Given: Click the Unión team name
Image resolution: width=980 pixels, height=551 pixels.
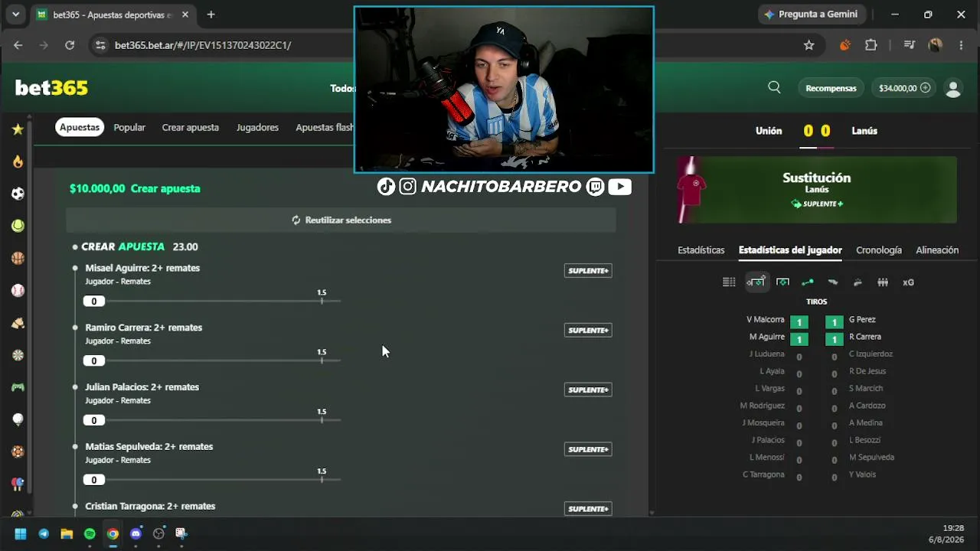Looking at the screenshot, I should (769, 131).
